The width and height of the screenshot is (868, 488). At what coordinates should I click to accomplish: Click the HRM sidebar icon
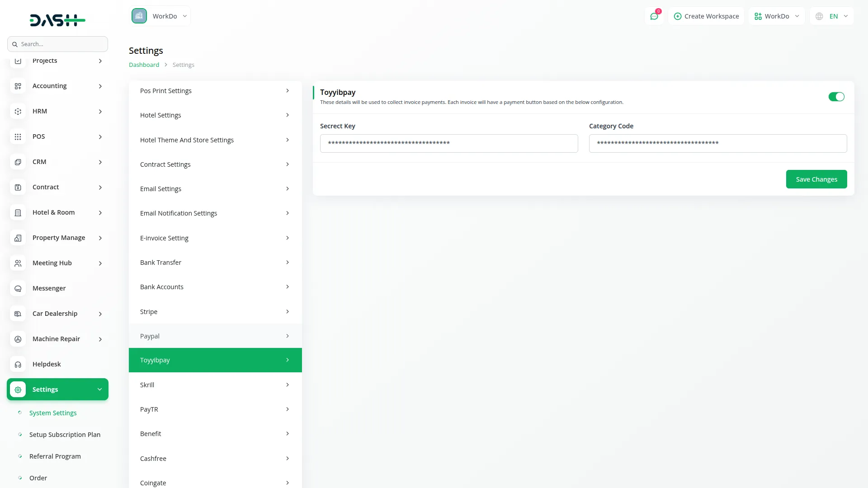(x=18, y=111)
